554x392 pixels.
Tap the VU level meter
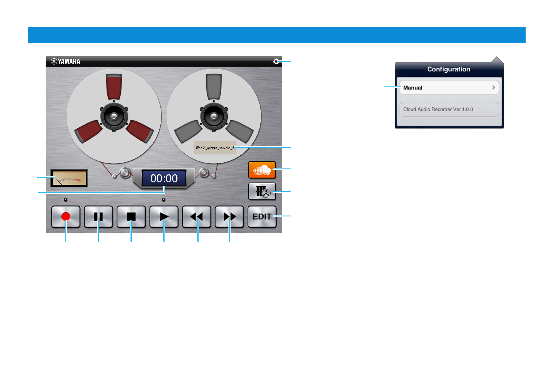click(x=69, y=178)
